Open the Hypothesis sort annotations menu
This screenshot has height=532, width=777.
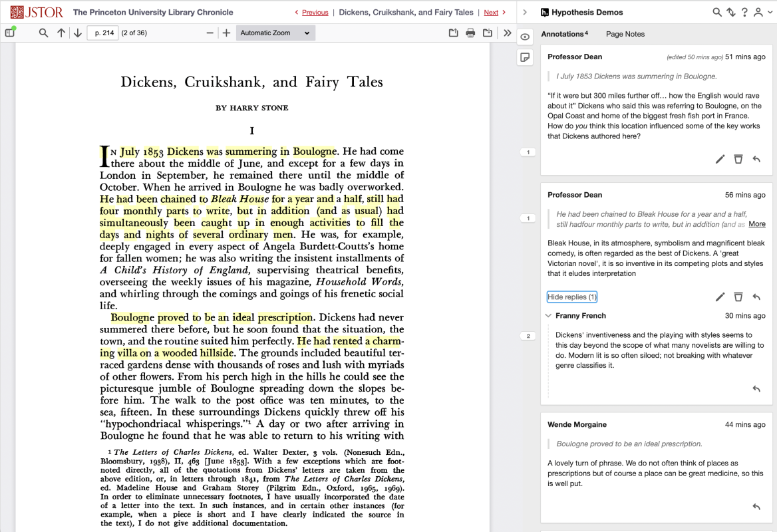click(730, 12)
